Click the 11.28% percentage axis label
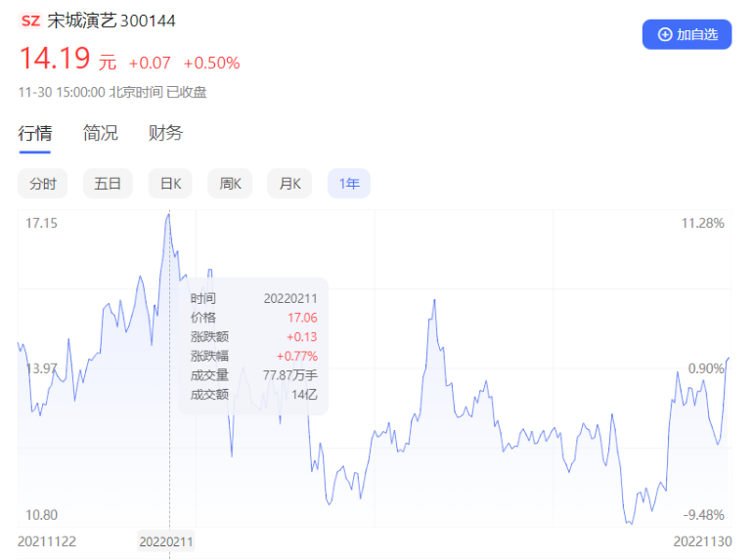Viewport: 753px width, 560px height. click(702, 223)
